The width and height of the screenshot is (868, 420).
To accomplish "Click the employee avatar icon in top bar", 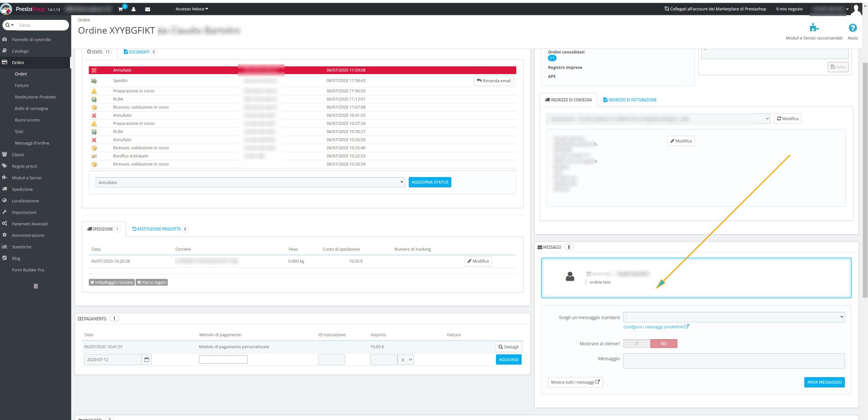I will click(856, 9).
